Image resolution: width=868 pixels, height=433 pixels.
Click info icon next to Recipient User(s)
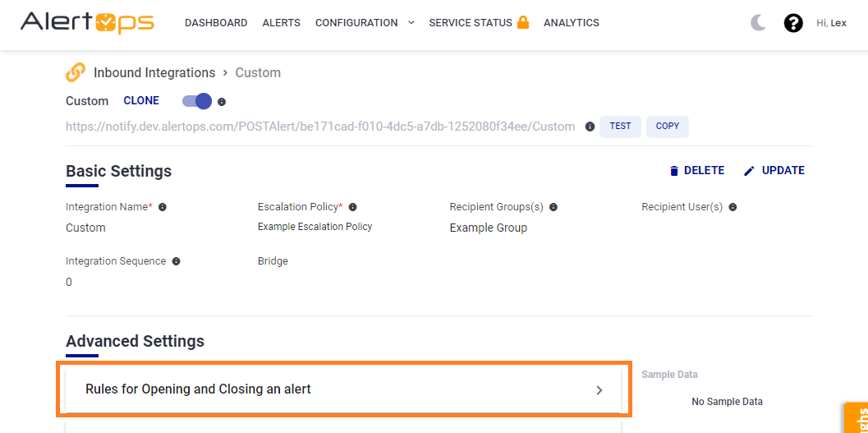[x=733, y=207]
